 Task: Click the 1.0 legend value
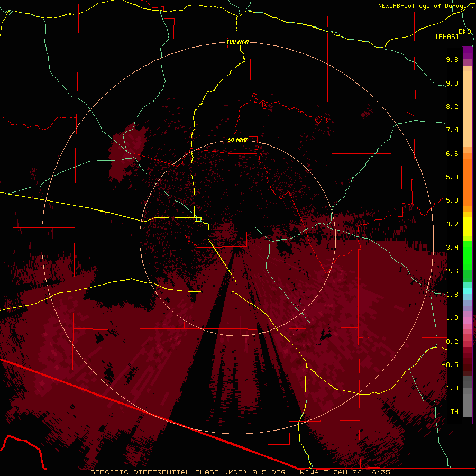[x=452, y=318]
